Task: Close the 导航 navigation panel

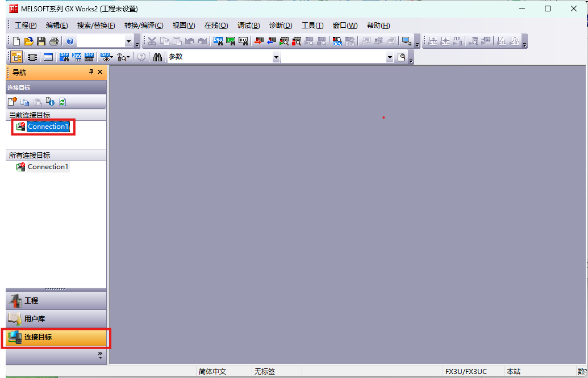Action: point(100,72)
